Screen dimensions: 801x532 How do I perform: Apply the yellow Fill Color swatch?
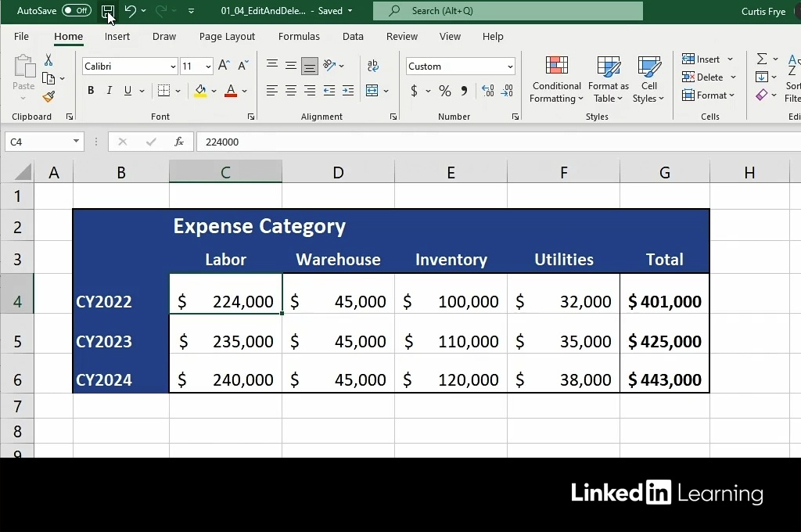point(200,91)
